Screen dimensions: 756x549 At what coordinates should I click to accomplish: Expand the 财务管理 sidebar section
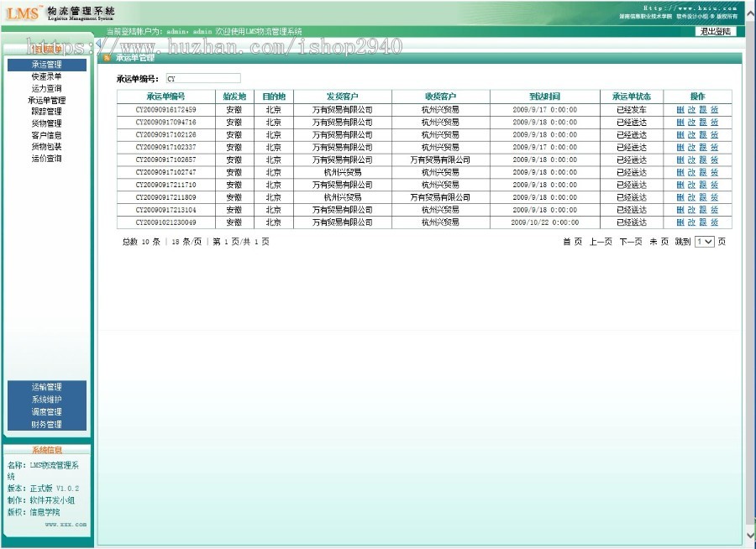(47, 424)
